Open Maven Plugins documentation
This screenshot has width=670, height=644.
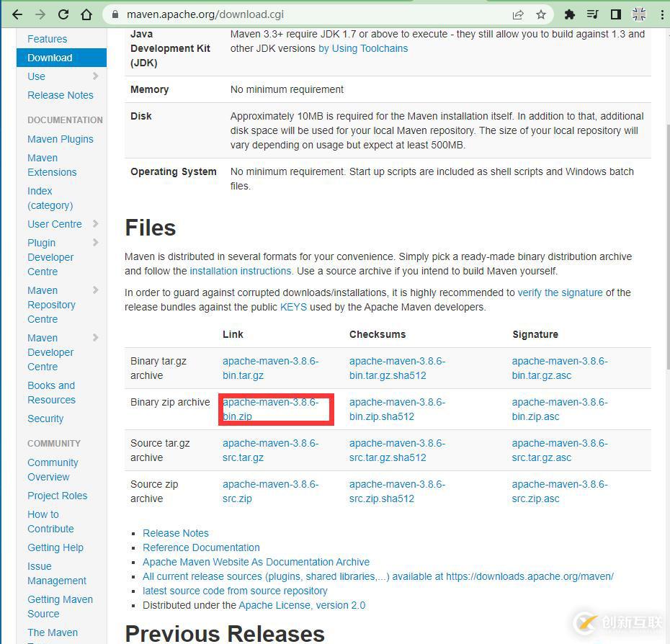pyautogui.click(x=61, y=139)
